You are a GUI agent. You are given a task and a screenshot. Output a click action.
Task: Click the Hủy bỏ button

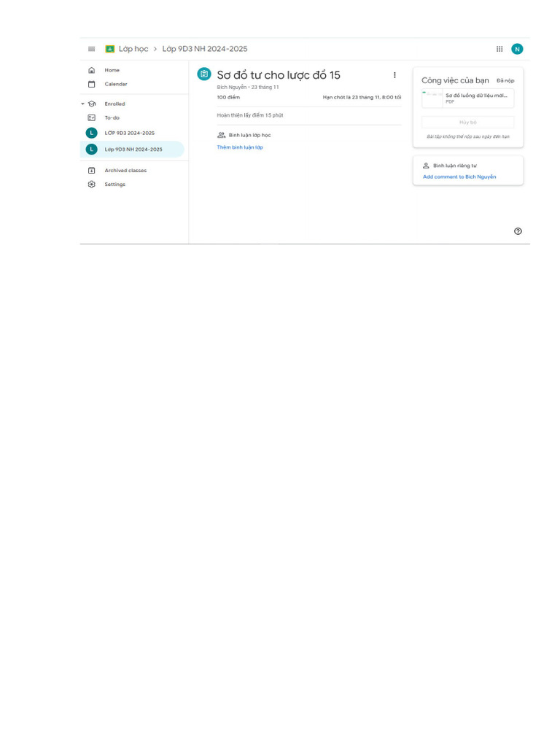467,123
